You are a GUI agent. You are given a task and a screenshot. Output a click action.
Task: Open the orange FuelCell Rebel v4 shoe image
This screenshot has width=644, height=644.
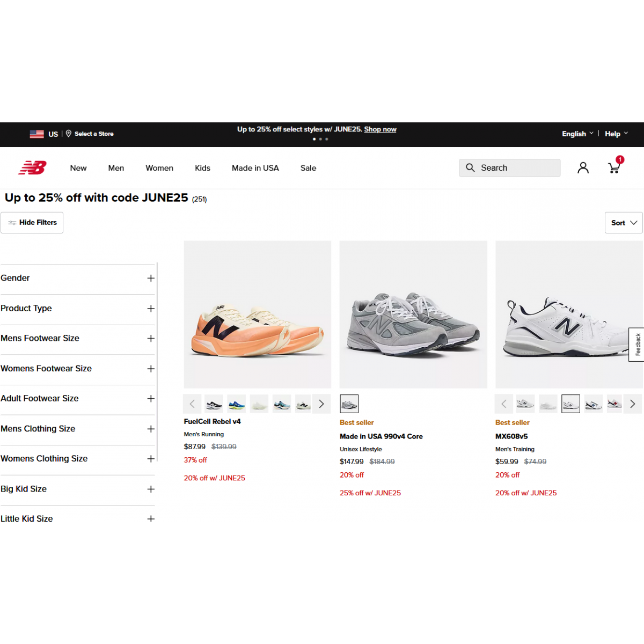[x=258, y=314]
